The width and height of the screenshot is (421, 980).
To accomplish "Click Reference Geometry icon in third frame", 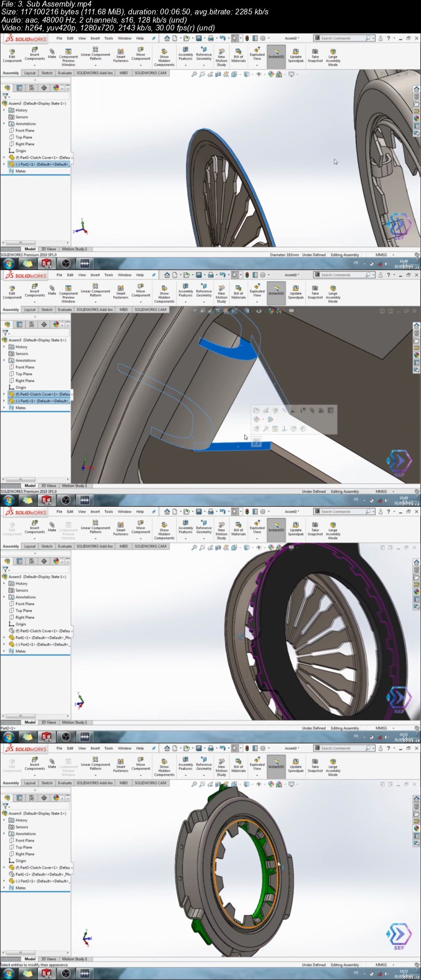I will click(204, 522).
